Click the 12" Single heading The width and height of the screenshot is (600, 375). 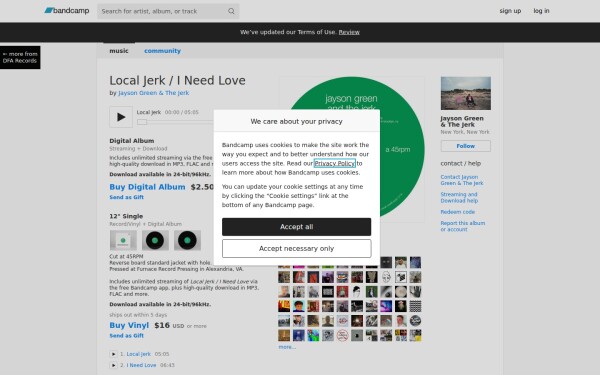click(x=126, y=216)
